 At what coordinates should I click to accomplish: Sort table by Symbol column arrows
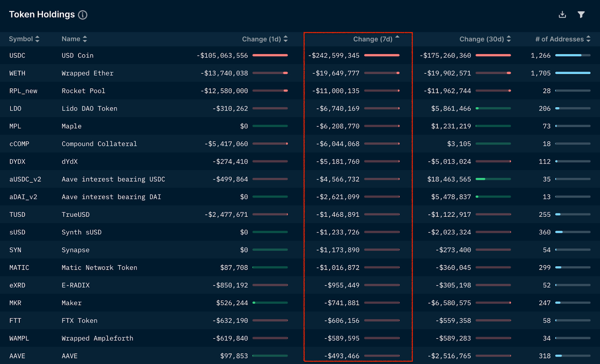click(37, 39)
